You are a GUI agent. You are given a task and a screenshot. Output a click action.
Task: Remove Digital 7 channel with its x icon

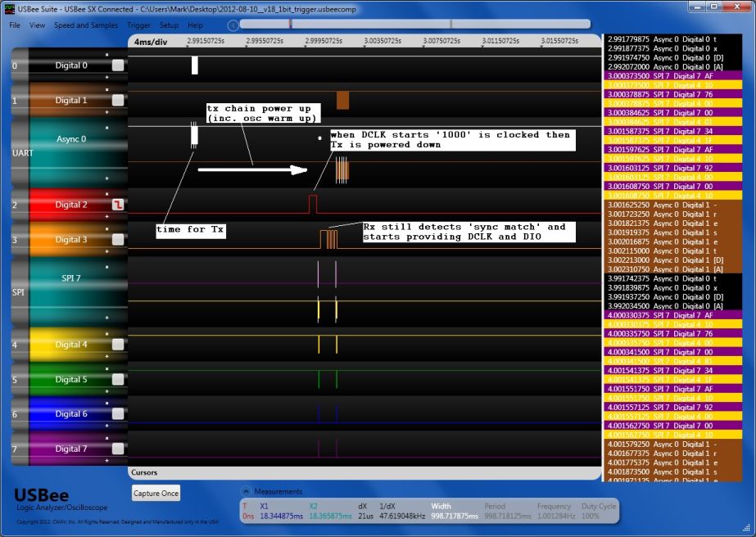pyautogui.click(x=107, y=438)
